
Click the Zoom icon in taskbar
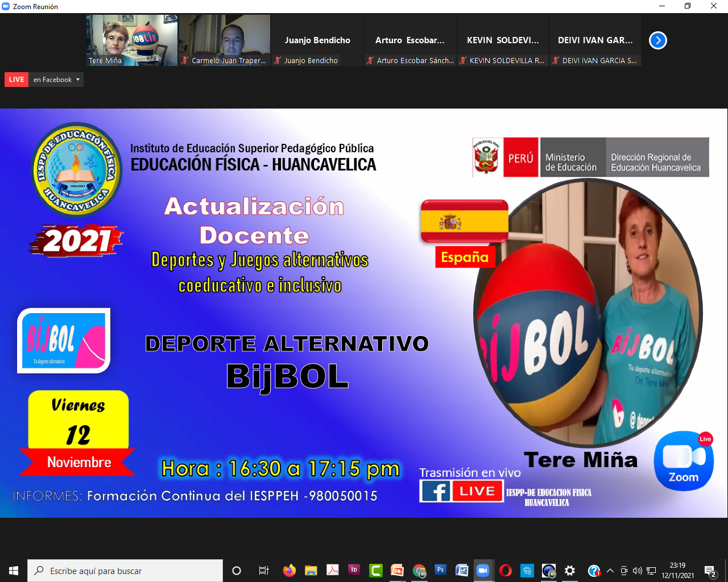click(x=483, y=570)
